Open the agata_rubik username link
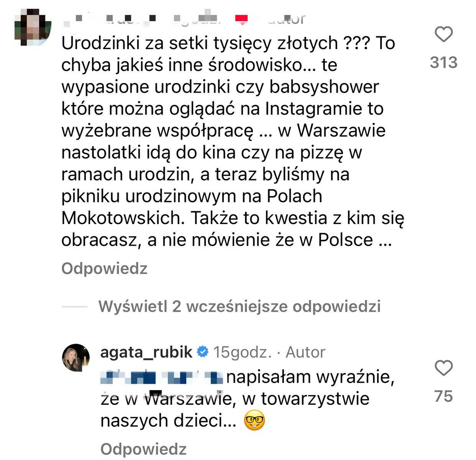 coord(146,352)
